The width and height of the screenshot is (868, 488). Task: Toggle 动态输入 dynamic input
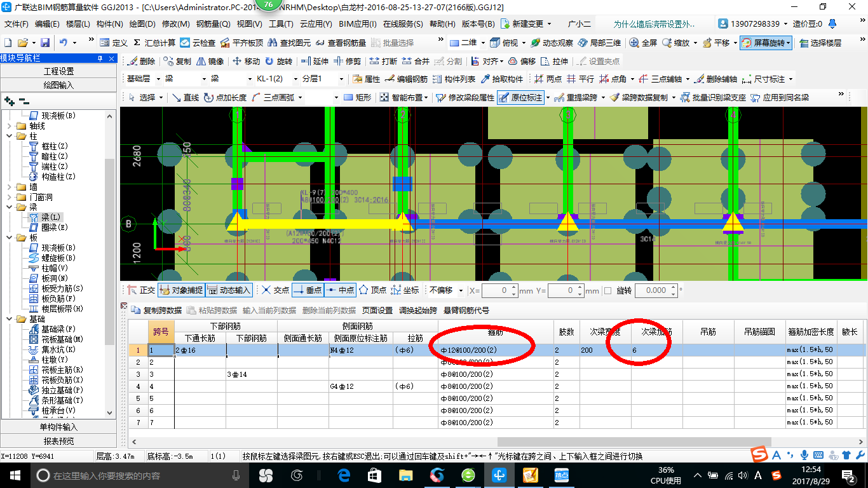[229, 290]
